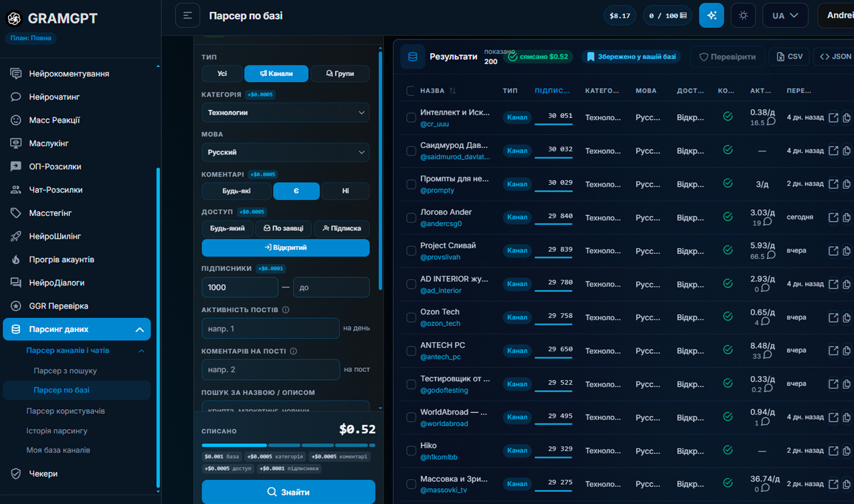Check the Логово Ander row checkbox
The width and height of the screenshot is (854, 504).
coord(411,217)
